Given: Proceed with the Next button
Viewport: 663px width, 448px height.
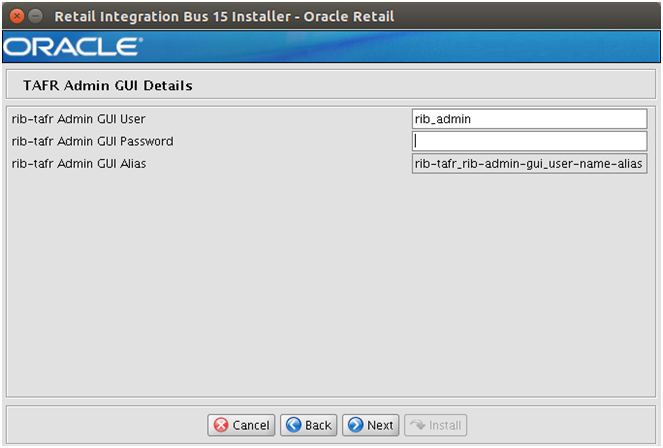Looking at the screenshot, I should tap(370, 425).
